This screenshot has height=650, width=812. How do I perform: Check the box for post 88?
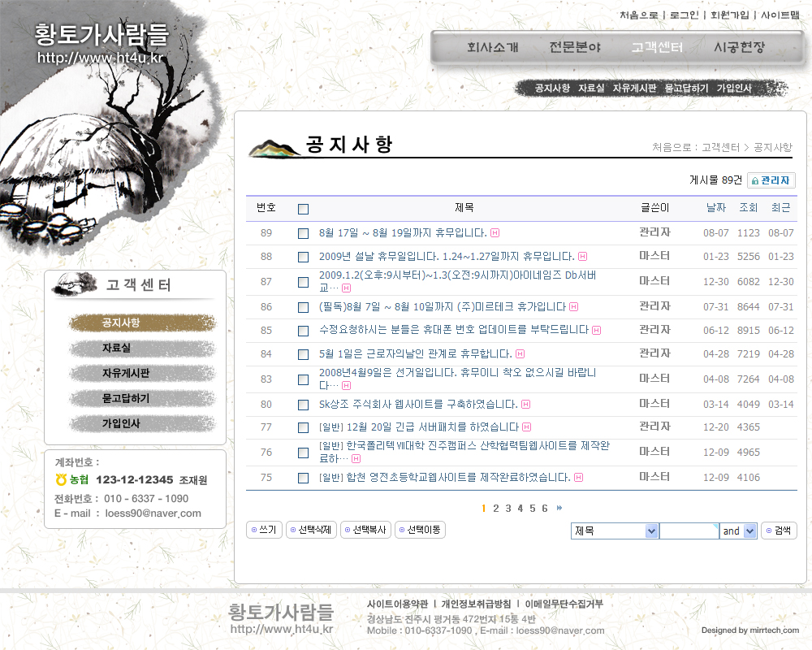[303, 257]
